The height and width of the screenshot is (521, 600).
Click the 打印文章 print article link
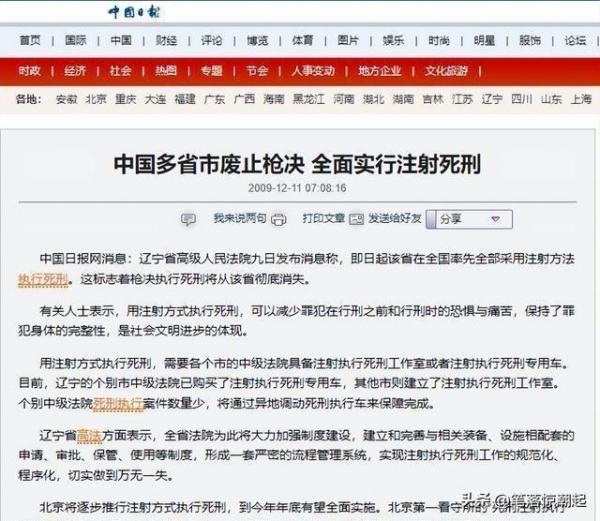[x=323, y=218]
